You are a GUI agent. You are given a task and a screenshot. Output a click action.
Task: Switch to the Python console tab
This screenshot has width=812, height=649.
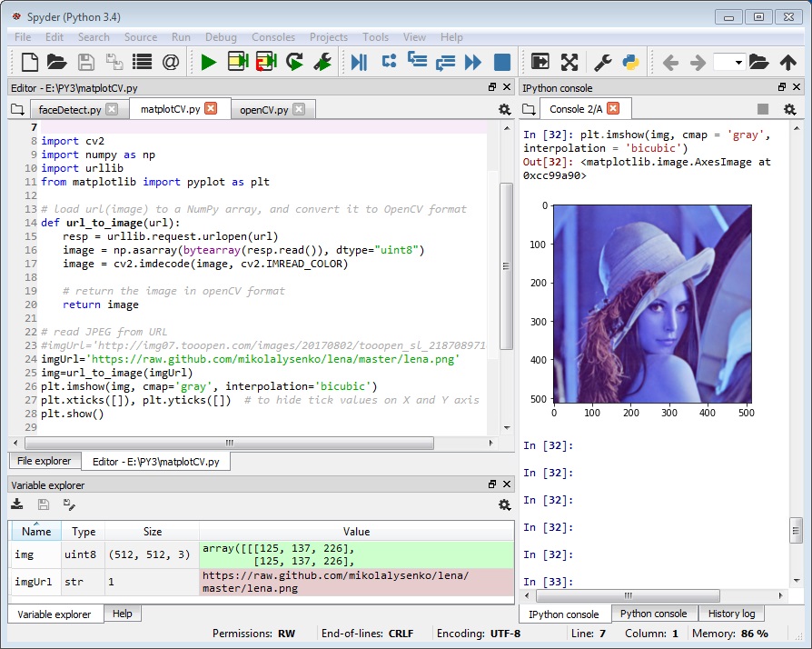(x=654, y=614)
